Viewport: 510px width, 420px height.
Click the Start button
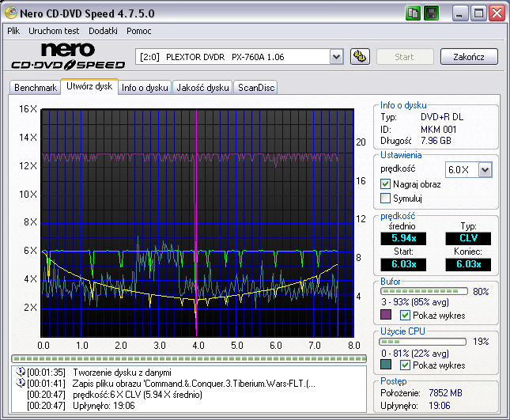pos(405,57)
